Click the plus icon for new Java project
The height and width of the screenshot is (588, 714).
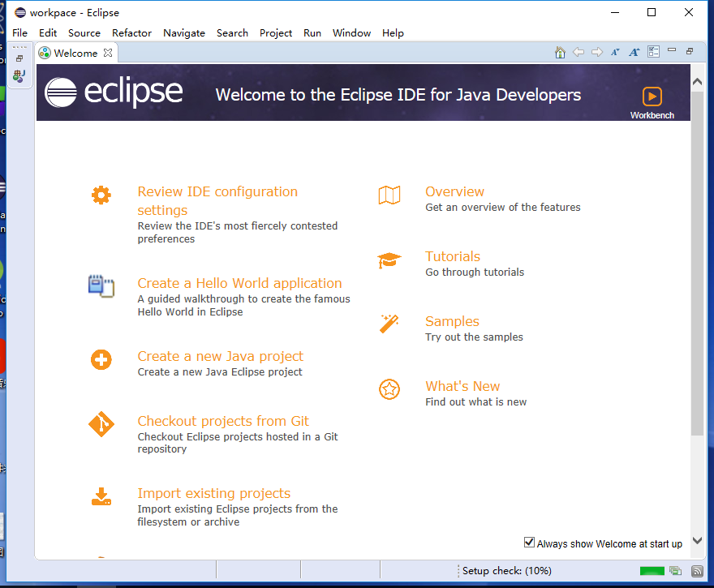101,360
